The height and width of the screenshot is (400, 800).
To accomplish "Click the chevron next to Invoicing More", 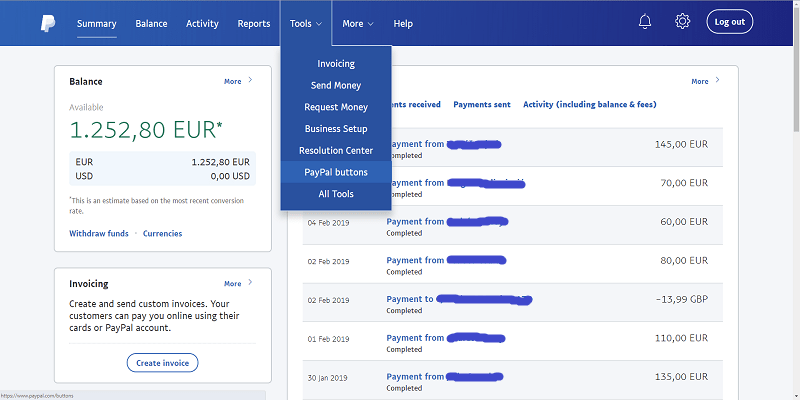I will (250, 283).
